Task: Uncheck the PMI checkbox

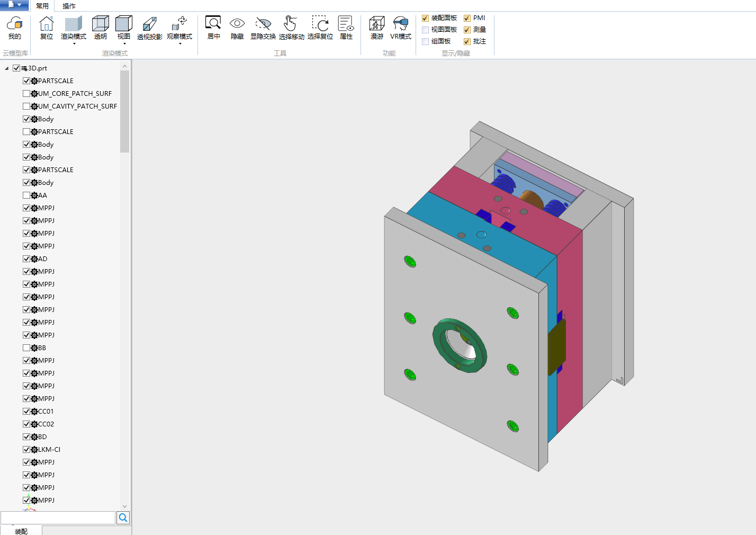Action: (x=467, y=18)
